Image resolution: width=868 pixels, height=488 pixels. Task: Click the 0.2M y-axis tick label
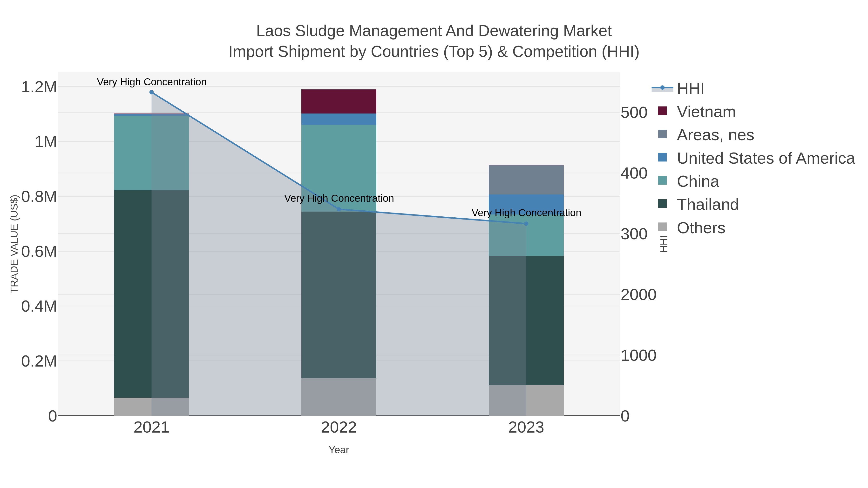click(x=39, y=361)
